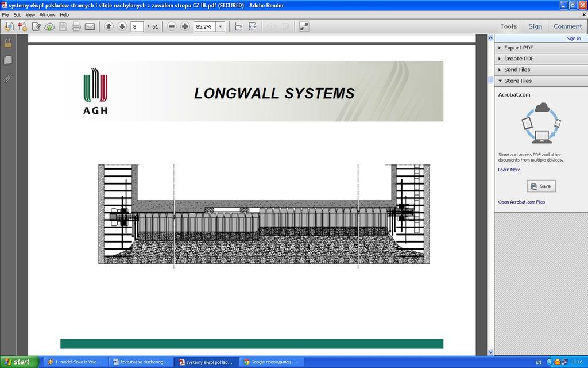Click the vertical scrollbar thumb
Image resolution: width=588 pixels, height=368 pixels.
(x=490, y=80)
